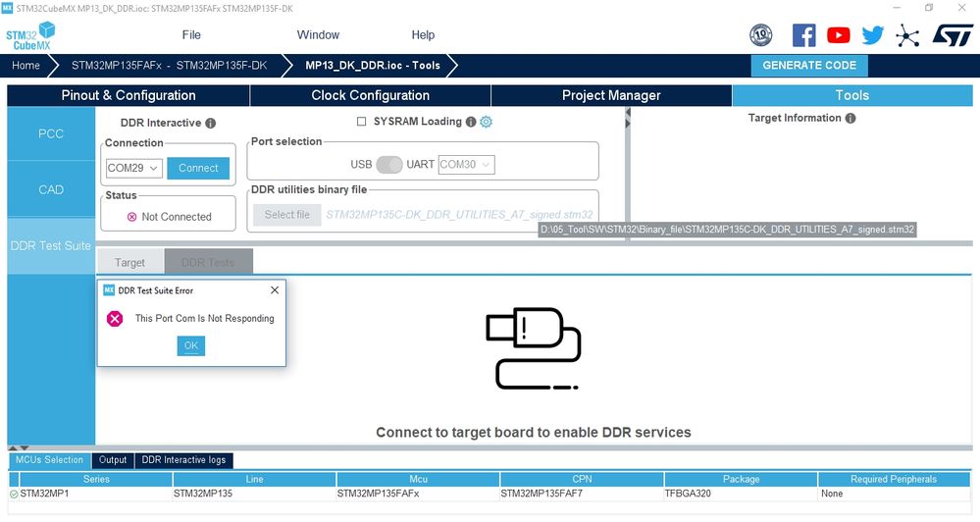Image resolution: width=980 pixels, height=522 pixels.
Task: Open the COM30 UART port dropdown
Action: (466, 165)
